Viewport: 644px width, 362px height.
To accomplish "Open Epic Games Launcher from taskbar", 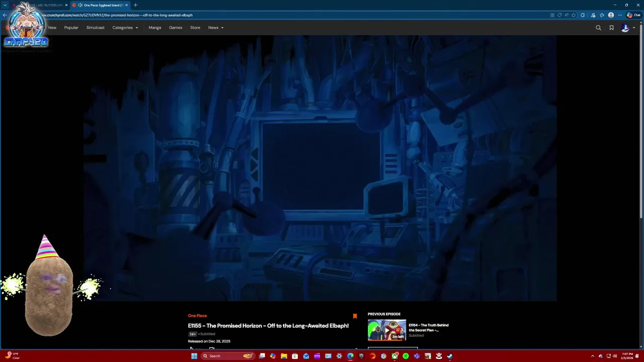I will pos(361,356).
